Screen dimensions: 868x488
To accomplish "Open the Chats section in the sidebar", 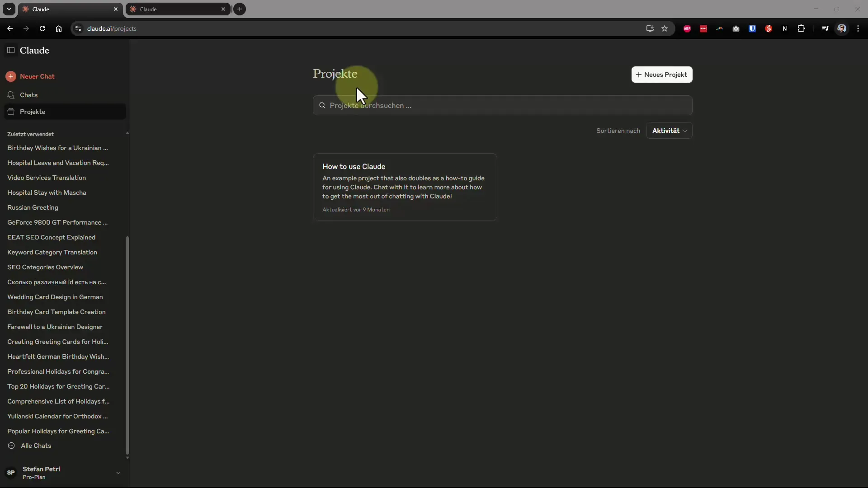I will click(x=65, y=95).
